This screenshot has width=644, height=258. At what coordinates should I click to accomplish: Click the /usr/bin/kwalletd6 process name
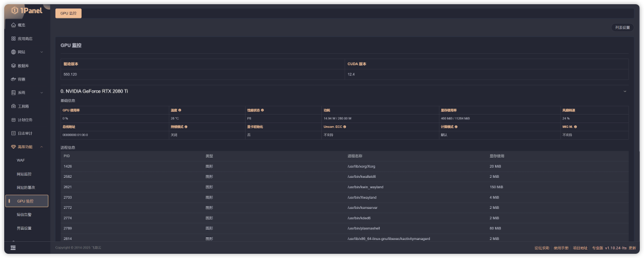pos(361,177)
